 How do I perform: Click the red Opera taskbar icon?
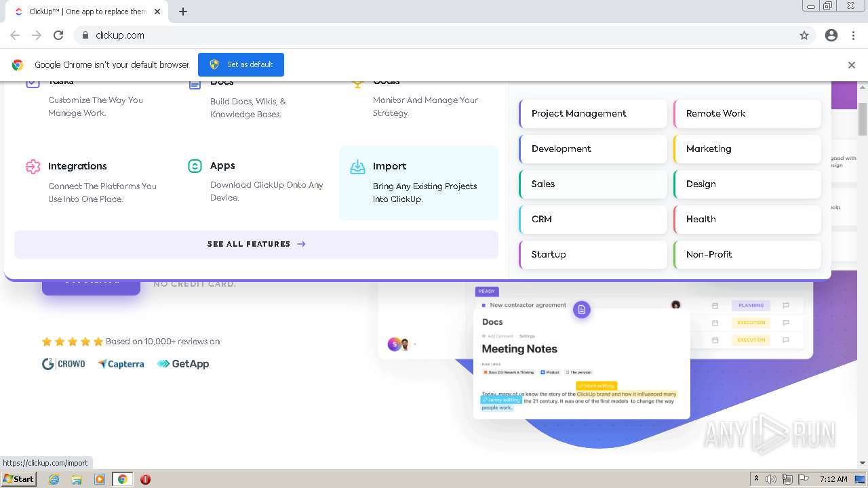pos(145,479)
